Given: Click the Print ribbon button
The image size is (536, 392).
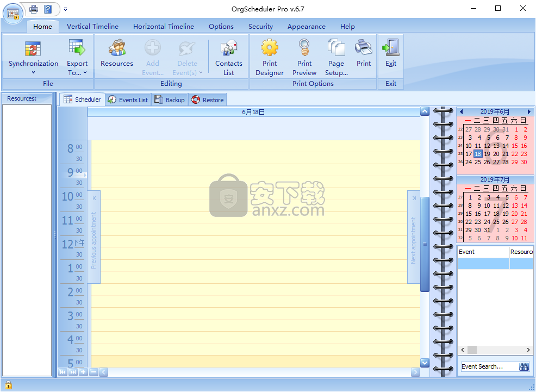Looking at the screenshot, I should [363, 54].
